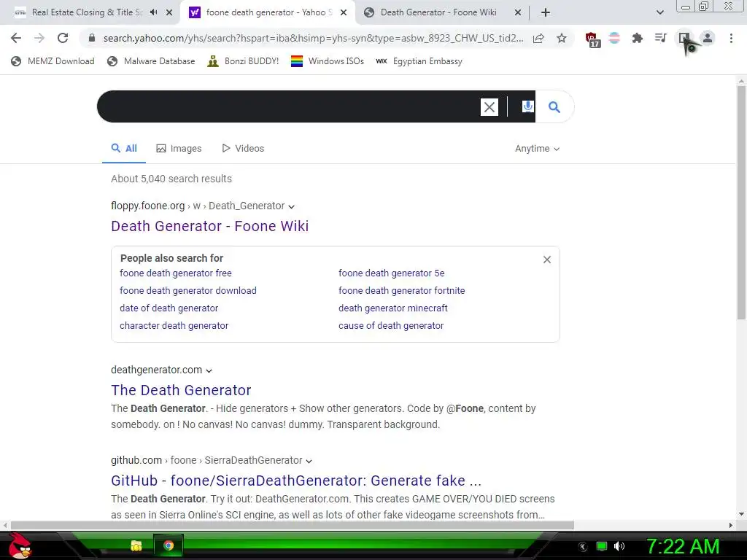
Task: Open File Explorer from taskbar
Action: (x=136, y=545)
